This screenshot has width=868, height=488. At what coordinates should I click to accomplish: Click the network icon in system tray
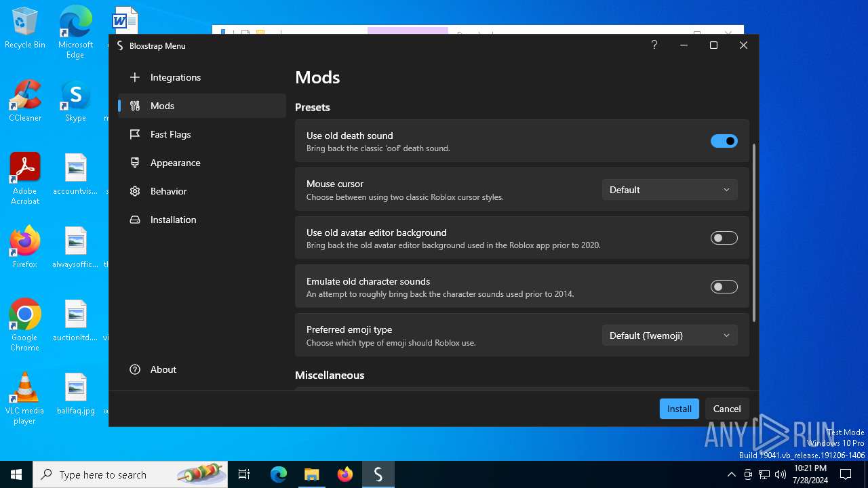click(x=764, y=474)
